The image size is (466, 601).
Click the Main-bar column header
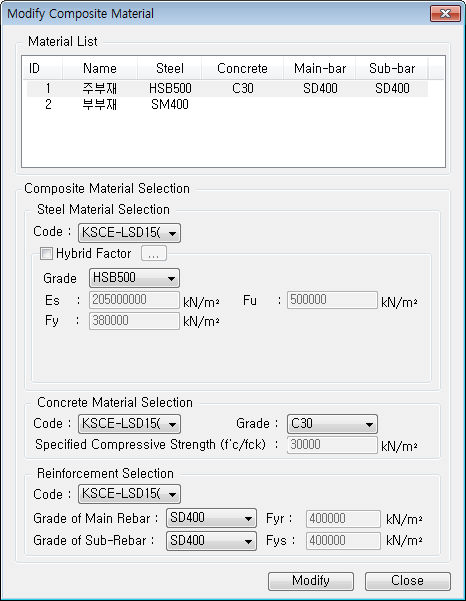pyautogui.click(x=320, y=68)
